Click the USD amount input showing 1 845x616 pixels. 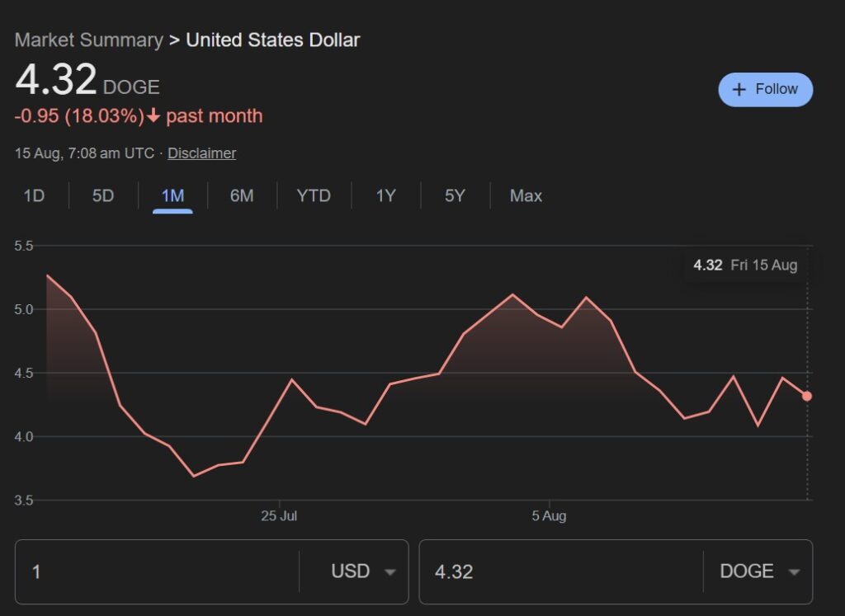[x=158, y=571]
